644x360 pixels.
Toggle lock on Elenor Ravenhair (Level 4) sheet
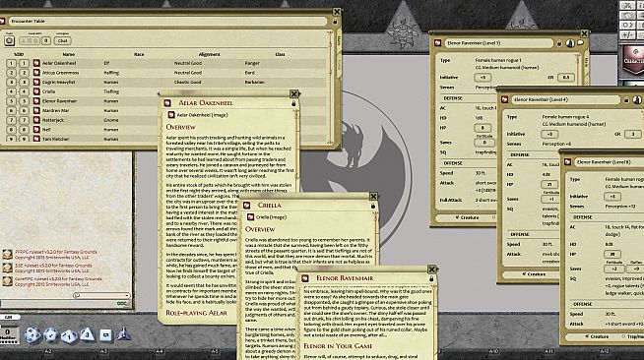[x=626, y=99]
